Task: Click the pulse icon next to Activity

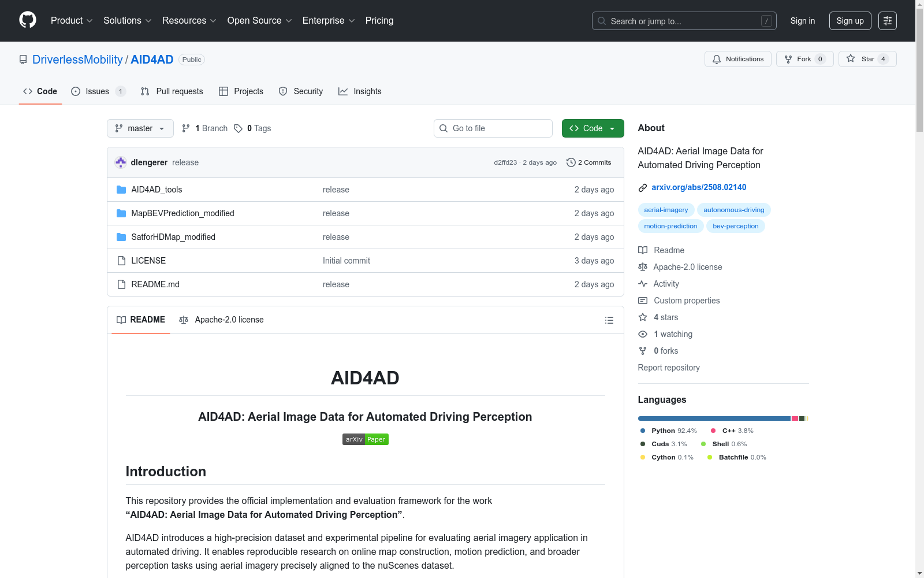Action: [643, 284]
